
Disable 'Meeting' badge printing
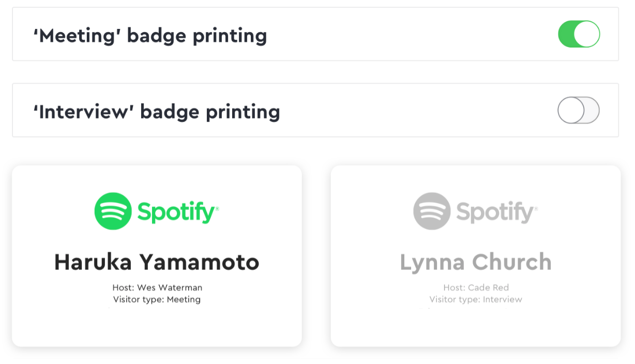579,34
